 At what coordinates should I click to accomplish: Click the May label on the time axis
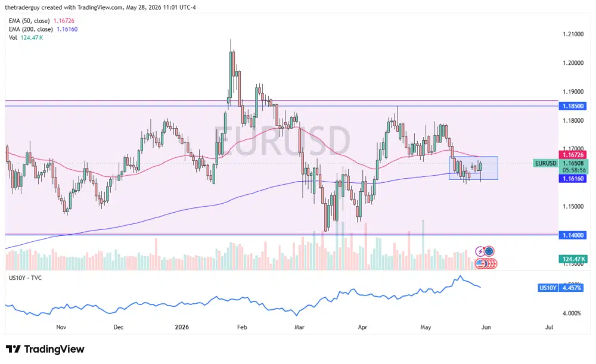(426, 327)
